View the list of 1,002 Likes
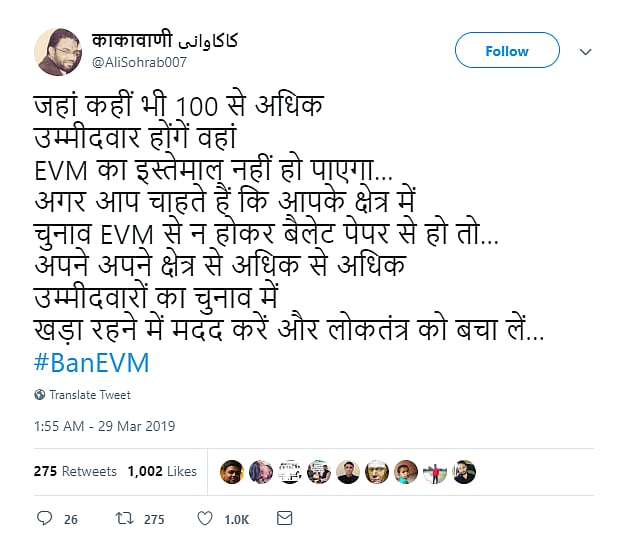This screenshot has height=545, width=629. (x=162, y=471)
